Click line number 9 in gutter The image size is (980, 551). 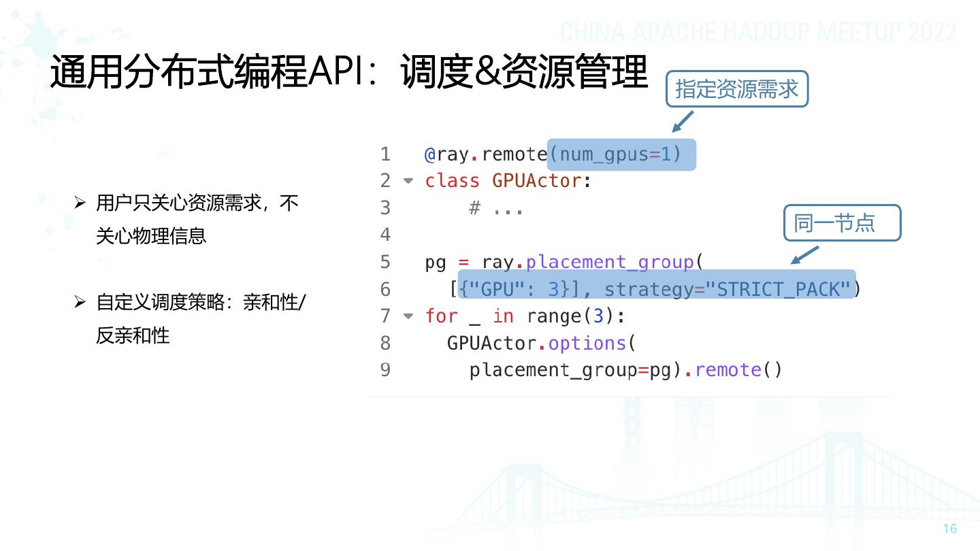pos(385,369)
